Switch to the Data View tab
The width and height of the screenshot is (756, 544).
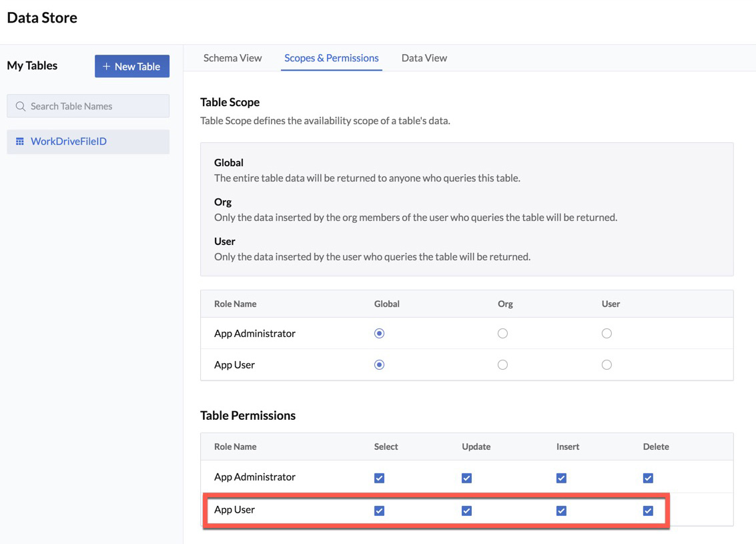pos(424,58)
